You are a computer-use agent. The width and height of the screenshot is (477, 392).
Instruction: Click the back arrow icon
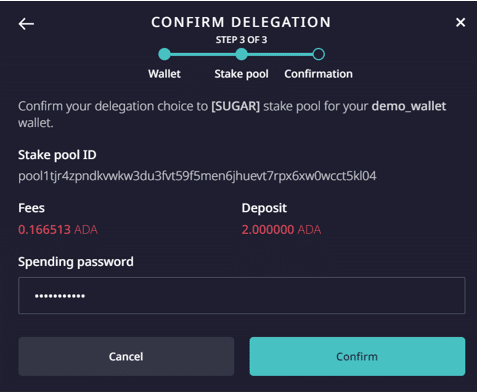click(x=26, y=24)
